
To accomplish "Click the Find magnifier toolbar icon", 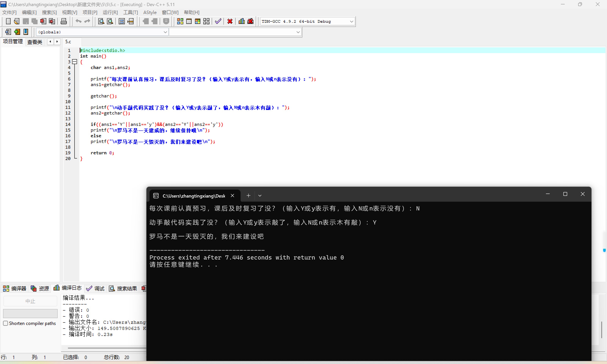I will click(101, 21).
